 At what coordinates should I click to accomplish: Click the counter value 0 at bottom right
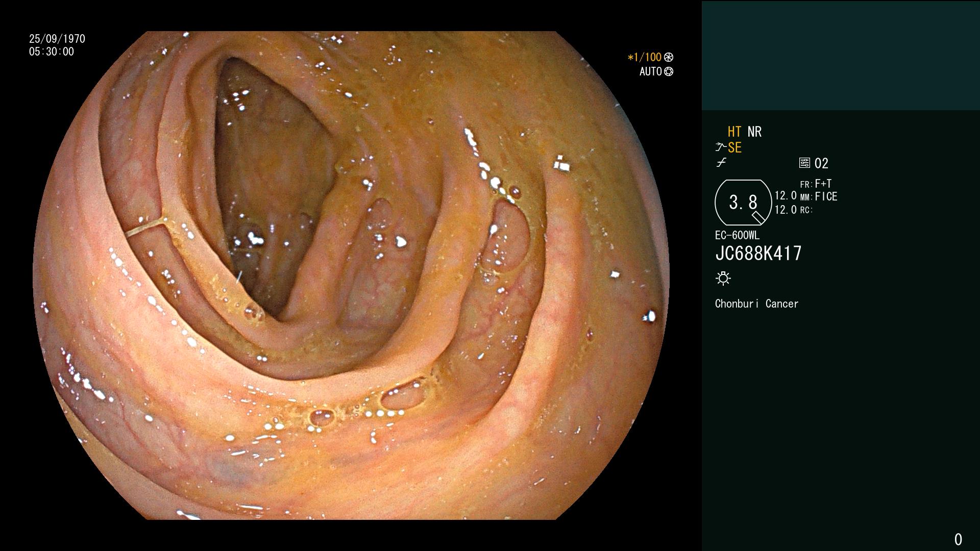[x=958, y=539]
